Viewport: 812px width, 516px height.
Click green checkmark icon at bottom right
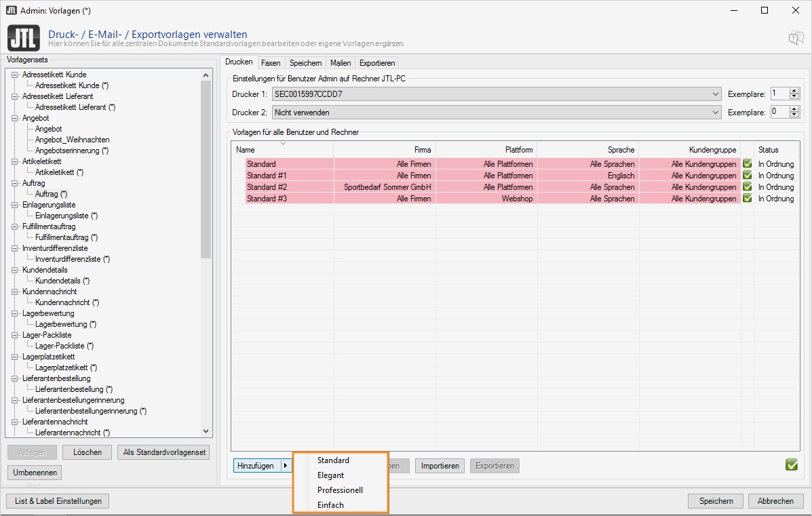pyautogui.click(x=791, y=465)
